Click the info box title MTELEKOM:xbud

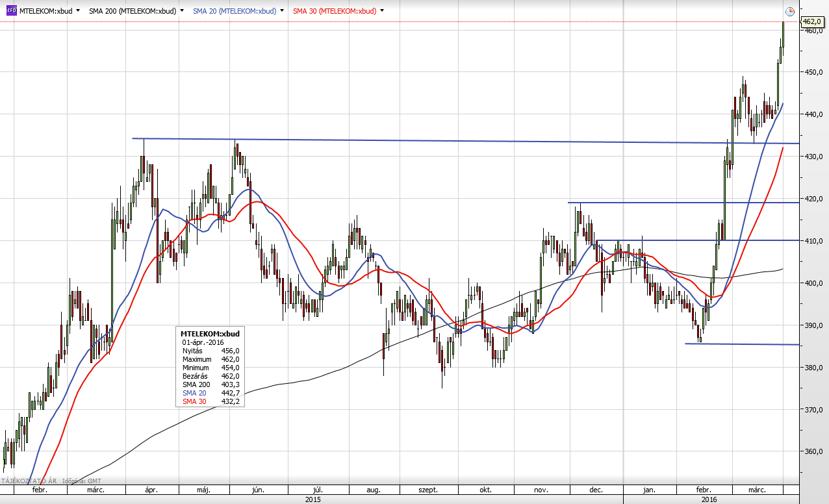pos(210,333)
